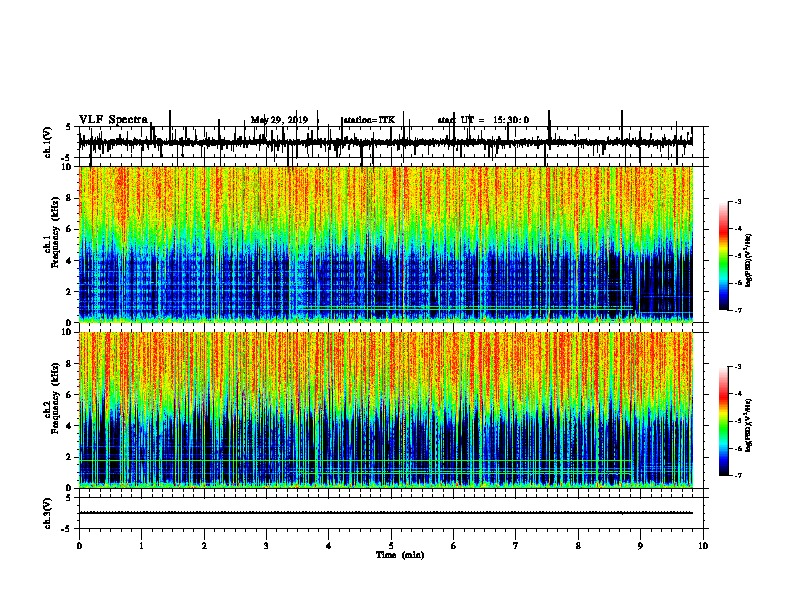The image size is (792, 612).
Task: Click the time axis tick label "4"
Action: pos(329,546)
